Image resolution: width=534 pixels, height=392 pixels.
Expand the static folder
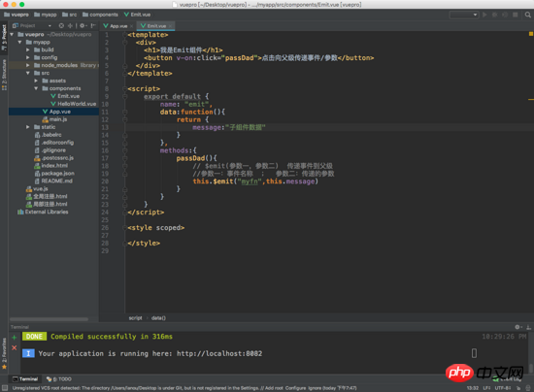click(28, 127)
